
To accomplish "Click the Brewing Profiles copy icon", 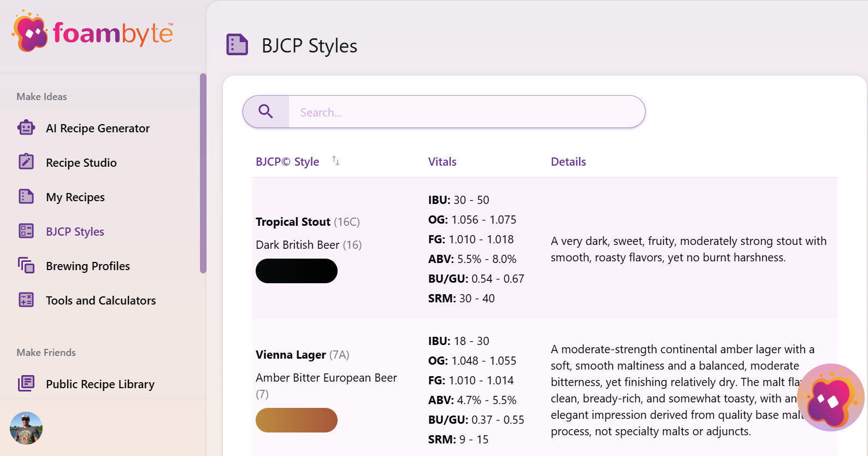I will [26, 265].
